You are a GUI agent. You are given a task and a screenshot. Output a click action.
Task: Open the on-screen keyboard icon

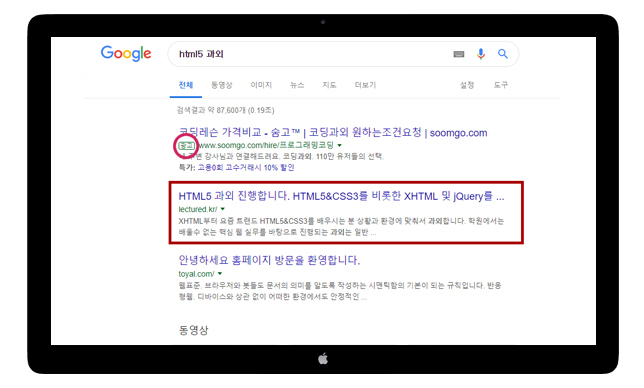click(x=459, y=54)
